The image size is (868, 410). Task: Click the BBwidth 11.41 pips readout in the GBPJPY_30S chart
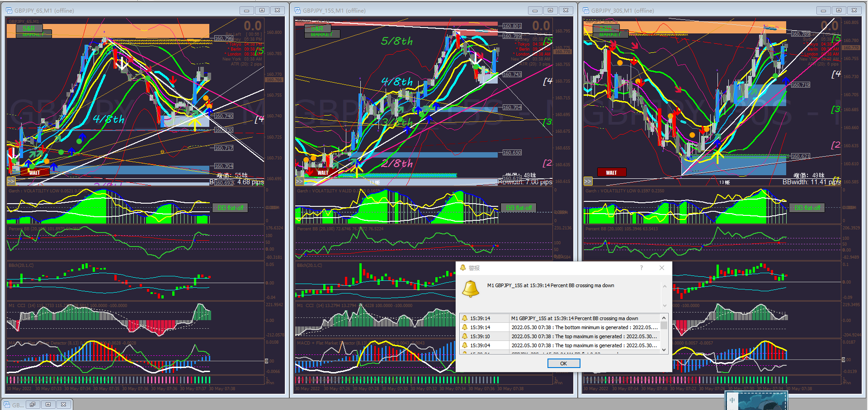[x=811, y=182]
